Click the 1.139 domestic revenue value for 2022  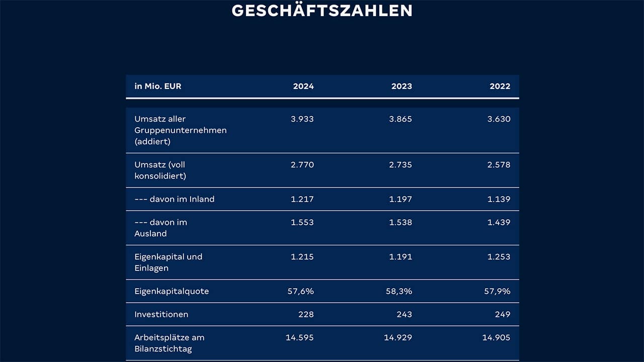click(499, 199)
